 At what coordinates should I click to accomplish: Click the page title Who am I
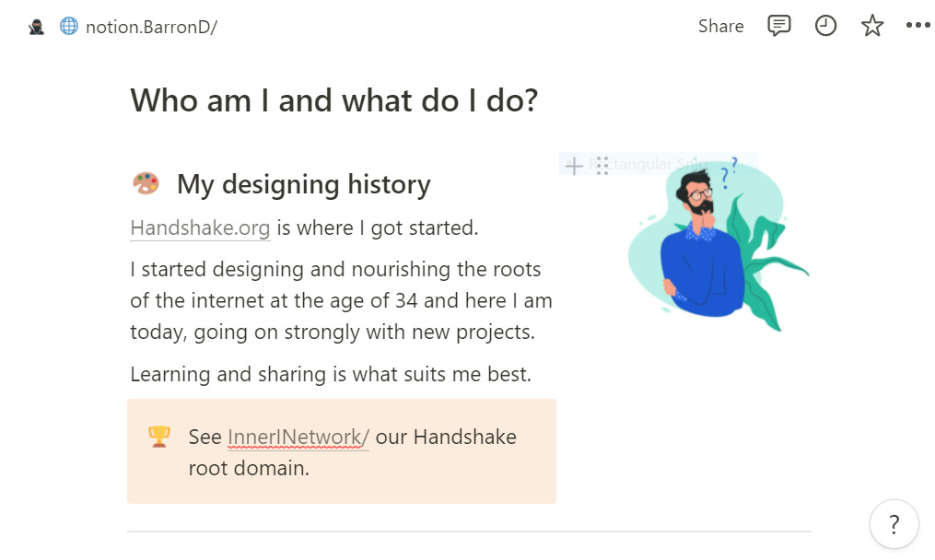pos(333,100)
